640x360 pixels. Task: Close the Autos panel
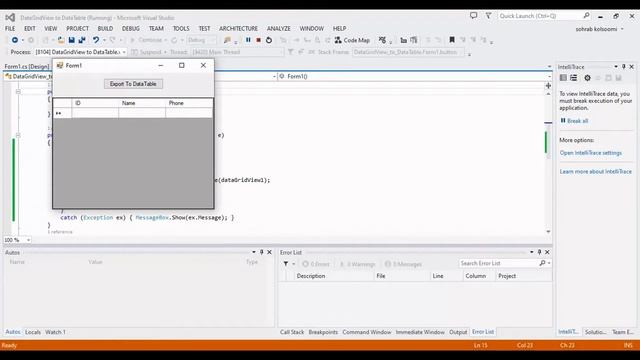coord(269,252)
